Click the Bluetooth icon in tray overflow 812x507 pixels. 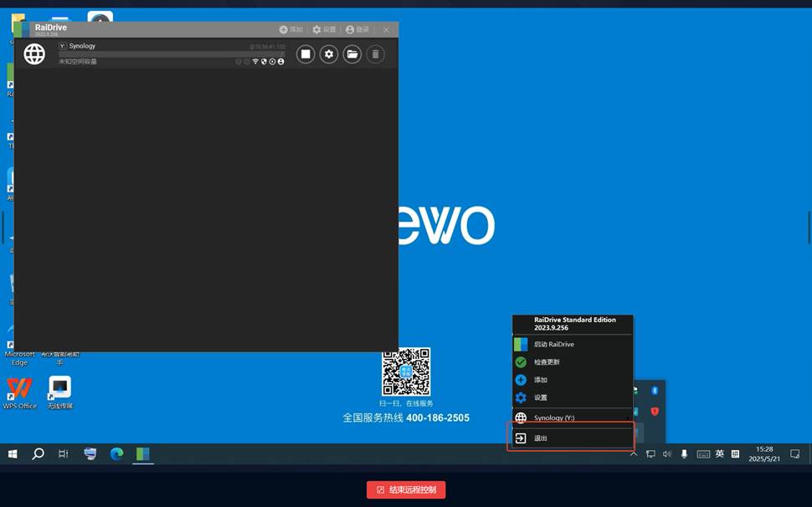[655, 391]
